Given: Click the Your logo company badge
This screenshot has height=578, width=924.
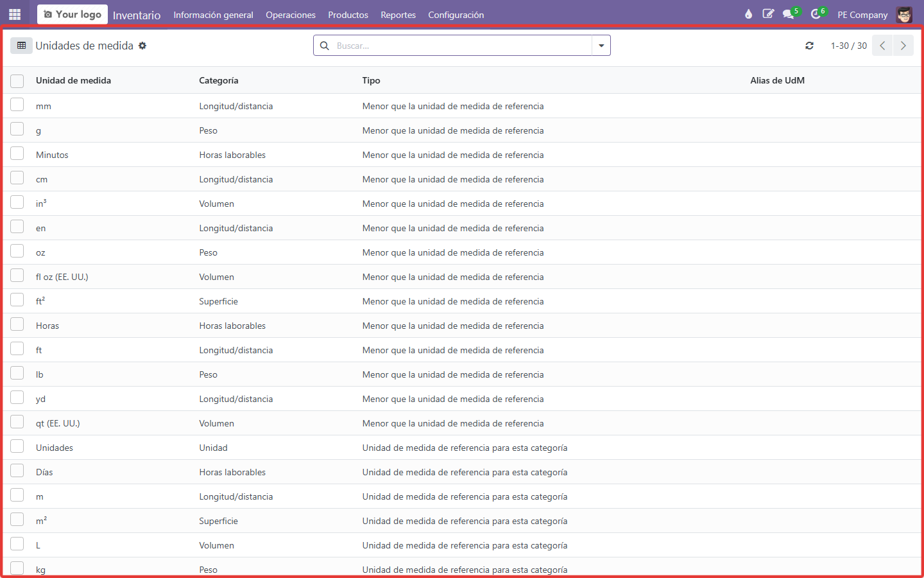Looking at the screenshot, I should coord(73,14).
